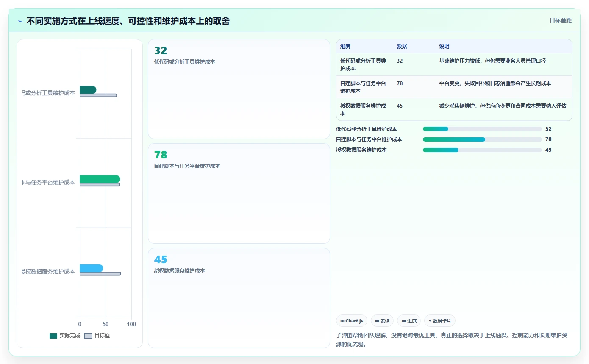Click the green 实际完成 bar for 任务平台维护成本
Screen dimensions: 589x364
pos(100,179)
